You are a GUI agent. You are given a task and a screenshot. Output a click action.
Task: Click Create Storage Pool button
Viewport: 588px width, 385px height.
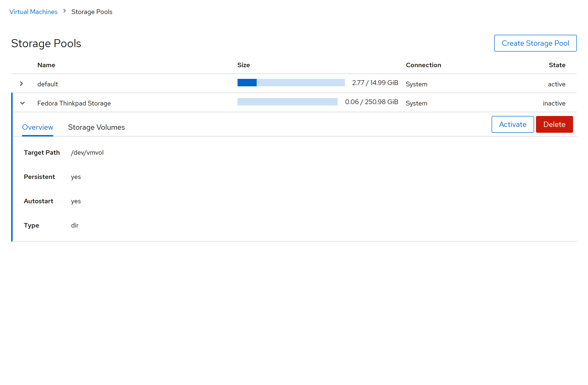point(535,43)
